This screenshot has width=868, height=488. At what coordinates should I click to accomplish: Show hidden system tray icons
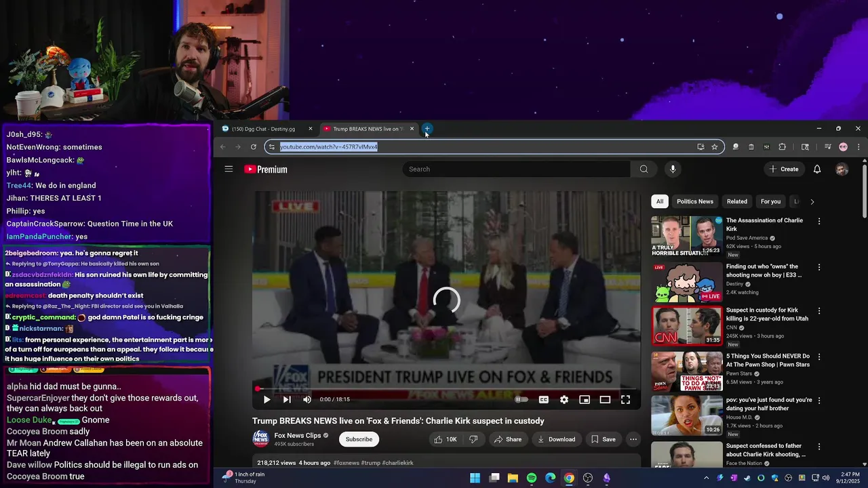tap(706, 478)
